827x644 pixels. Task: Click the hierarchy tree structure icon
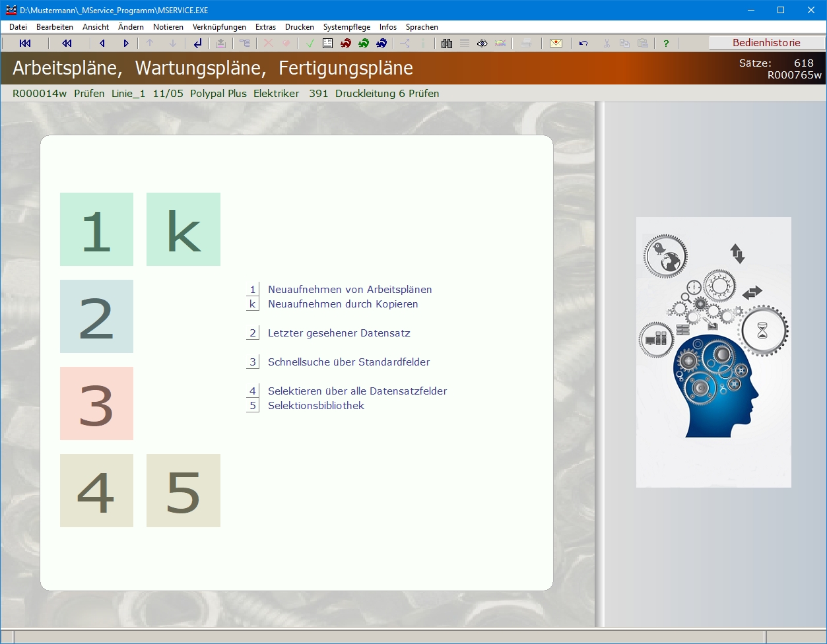click(245, 44)
